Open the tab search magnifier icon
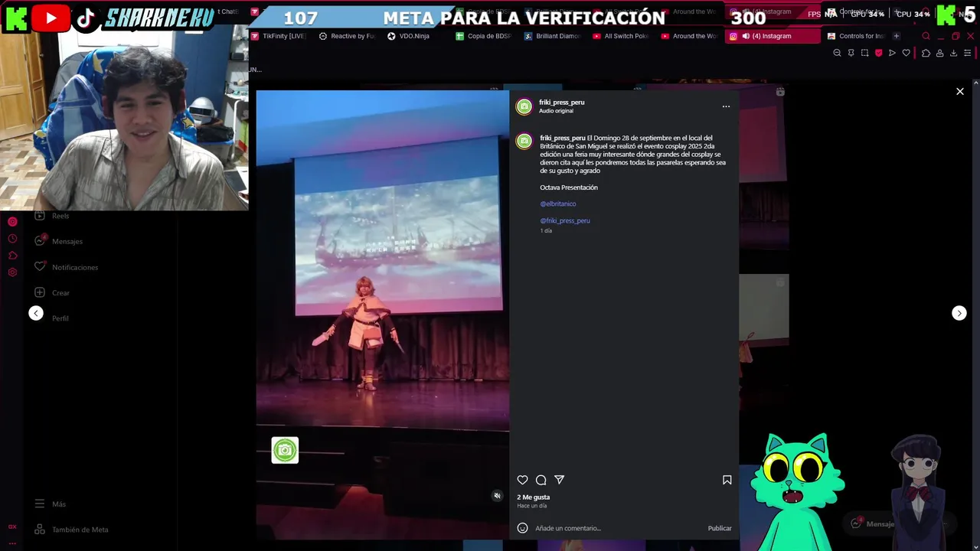 click(926, 36)
